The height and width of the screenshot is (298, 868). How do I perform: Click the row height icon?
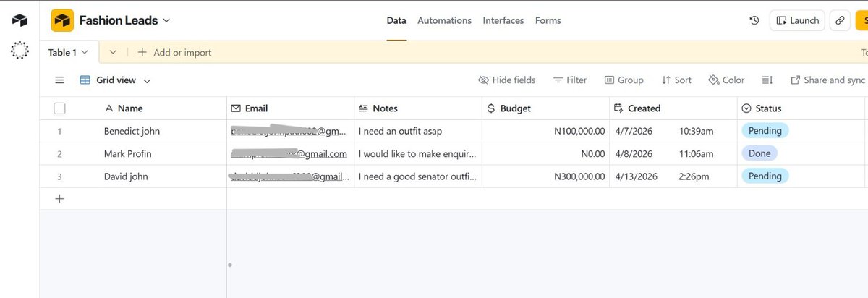coord(768,80)
